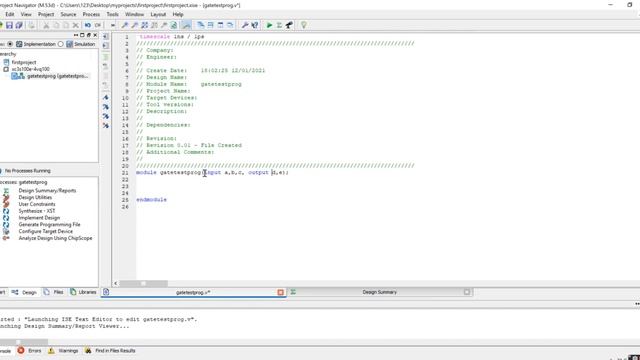The width and height of the screenshot is (640, 360).
Task: Select Design Utilities process
Action: coord(35,198)
